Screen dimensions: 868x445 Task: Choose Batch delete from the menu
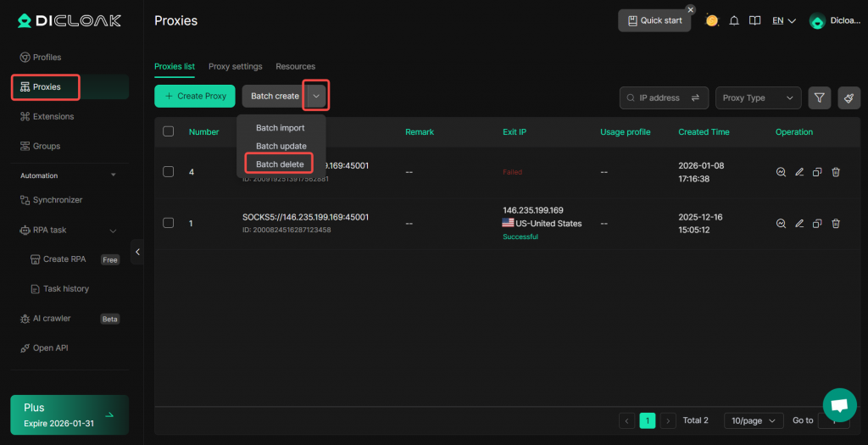tap(280, 164)
